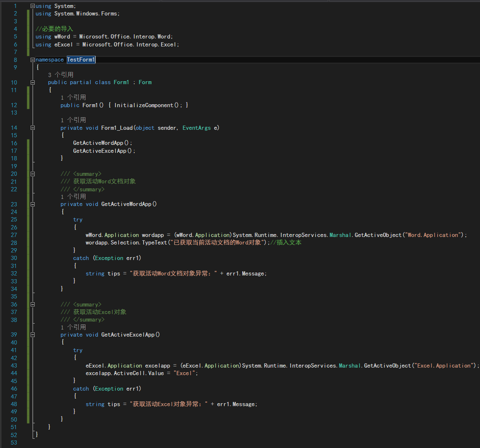Collapse the Form1_Load method
Image resolution: width=480 pixels, height=448 pixels.
32,128
